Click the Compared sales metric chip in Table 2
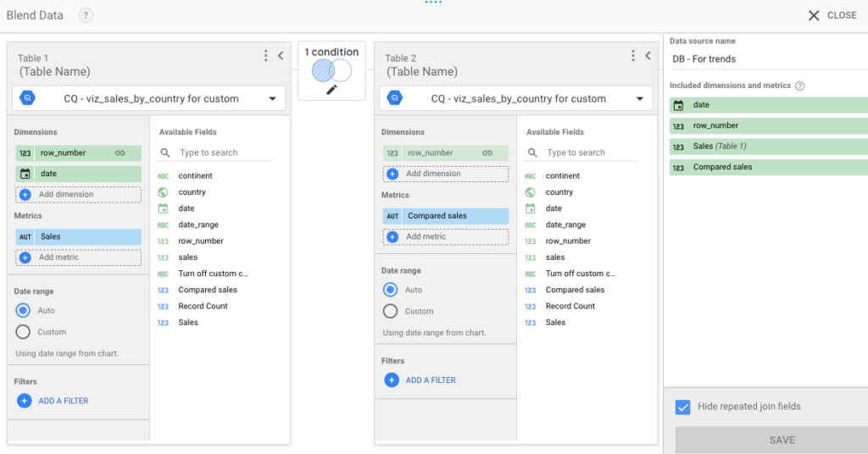The width and height of the screenshot is (868, 454). tap(446, 216)
